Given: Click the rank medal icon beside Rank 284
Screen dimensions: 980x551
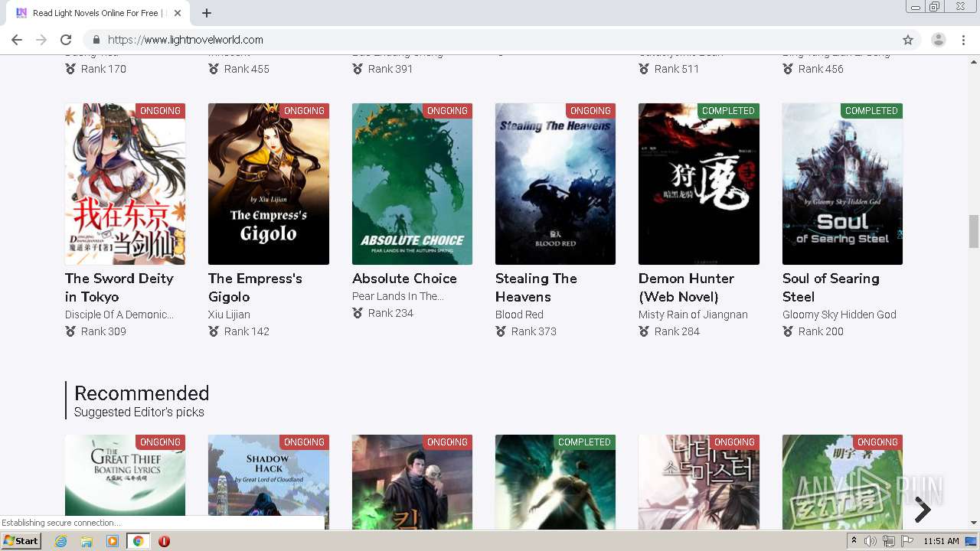Looking at the screenshot, I should pyautogui.click(x=644, y=331).
